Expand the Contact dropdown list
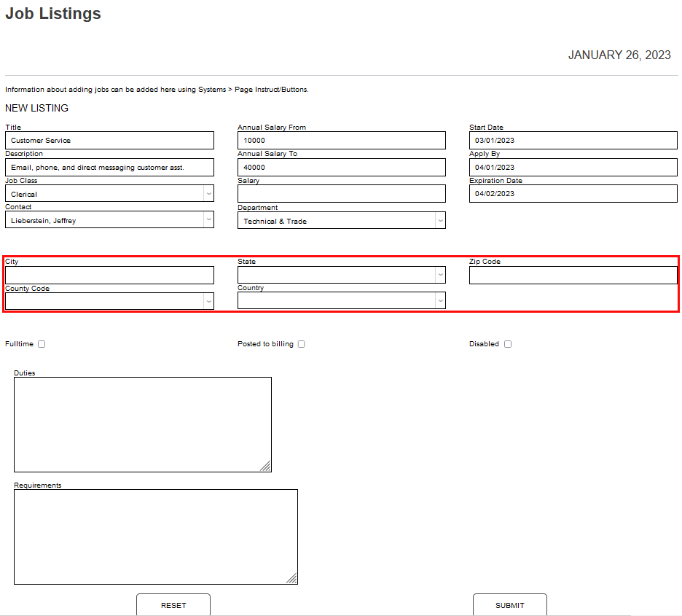This screenshot has width=682, height=616. 109,220
